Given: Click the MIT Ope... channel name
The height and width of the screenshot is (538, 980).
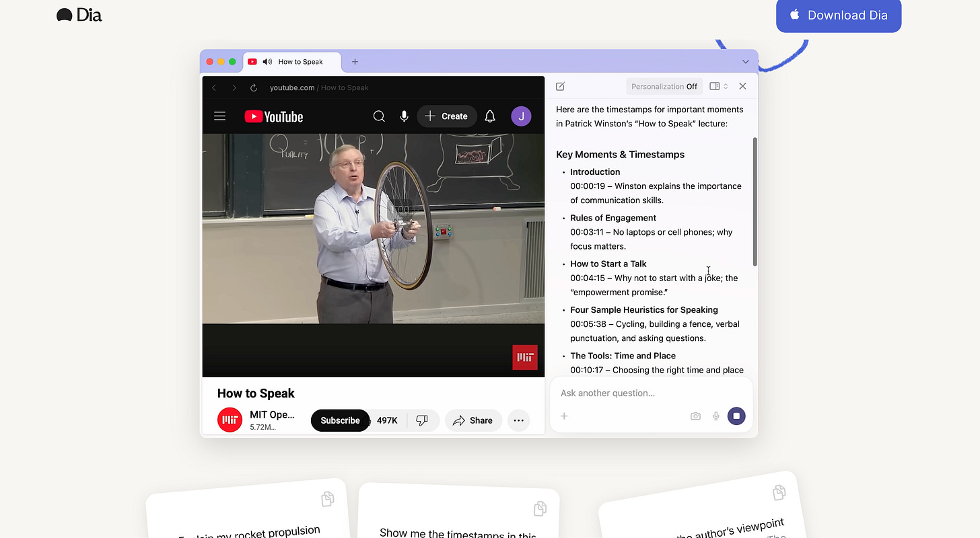Looking at the screenshot, I should (x=272, y=414).
